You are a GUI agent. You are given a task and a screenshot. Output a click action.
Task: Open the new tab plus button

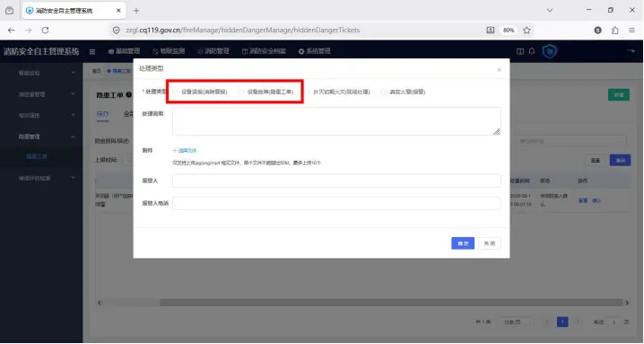pos(136,11)
